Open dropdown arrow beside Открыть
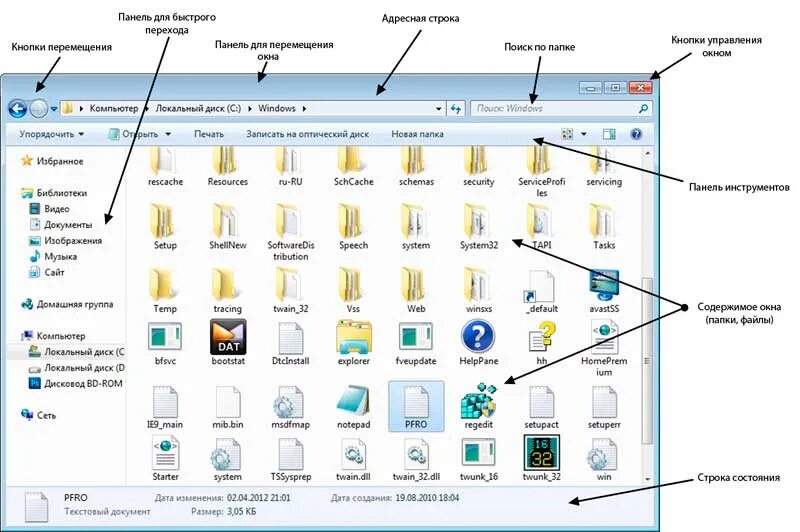800x532 pixels. point(168,134)
